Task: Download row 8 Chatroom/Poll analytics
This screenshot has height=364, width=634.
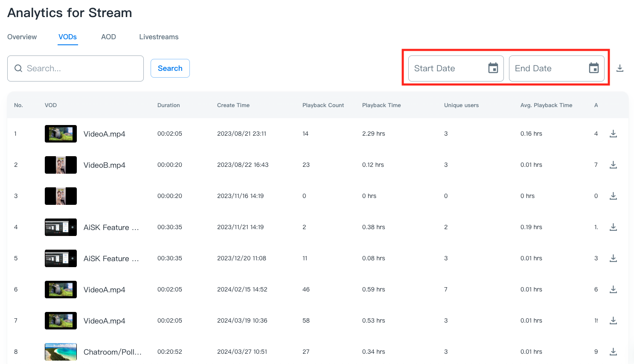Action: point(613,352)
